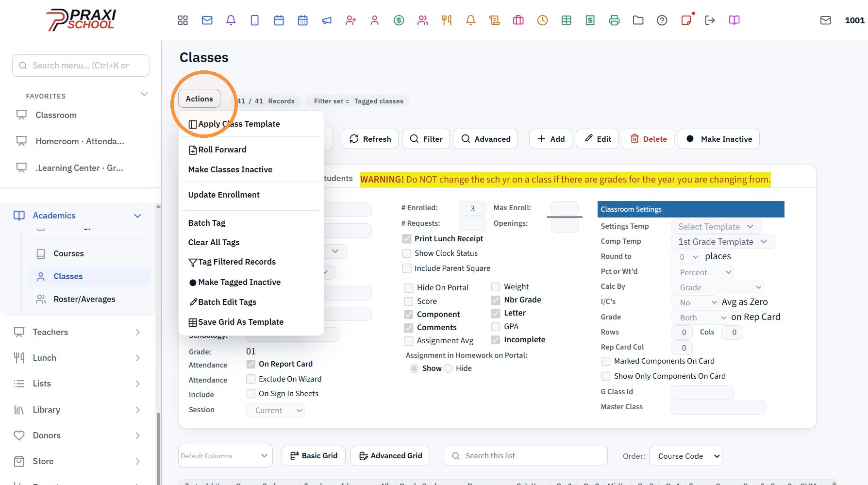Open the purple book manual icon
868x485 pixels.
click(734, 20)
